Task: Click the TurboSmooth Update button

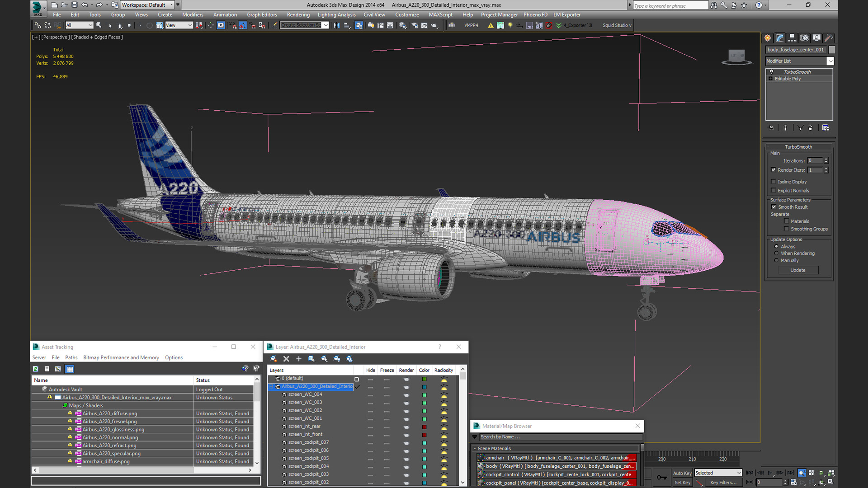Action: (798, 270)
